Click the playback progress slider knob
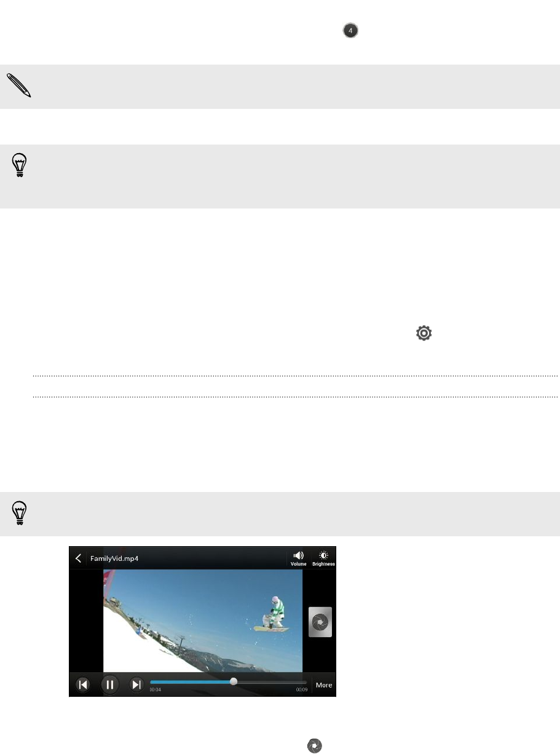The width and height of the screenshot is (560, 754). click(234, 681)
